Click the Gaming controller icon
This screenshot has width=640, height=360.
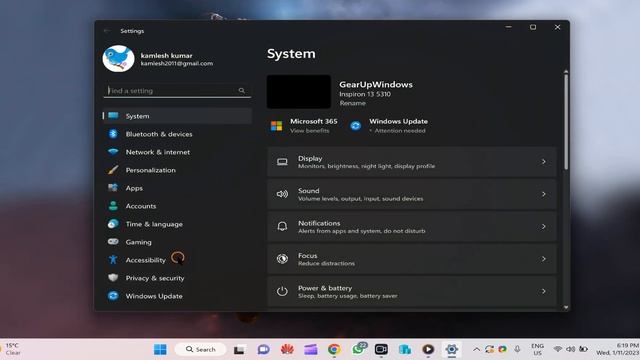113,242
